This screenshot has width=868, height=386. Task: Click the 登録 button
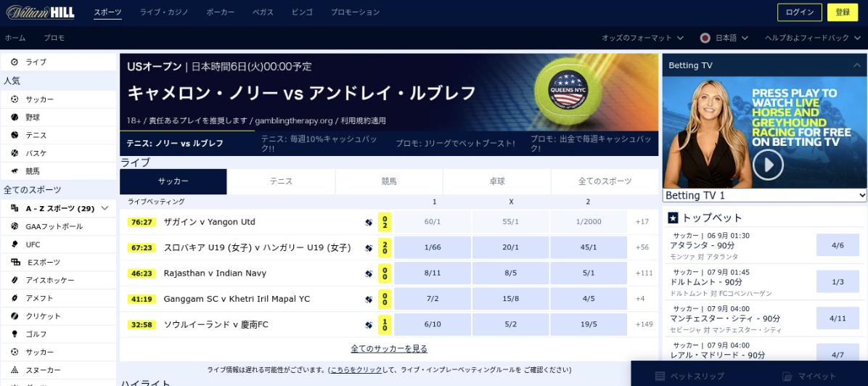pos(843,12)
